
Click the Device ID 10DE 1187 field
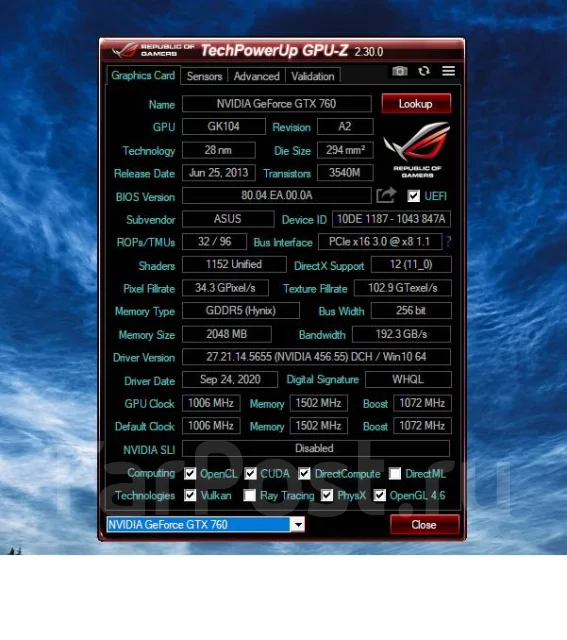point(391,219)
